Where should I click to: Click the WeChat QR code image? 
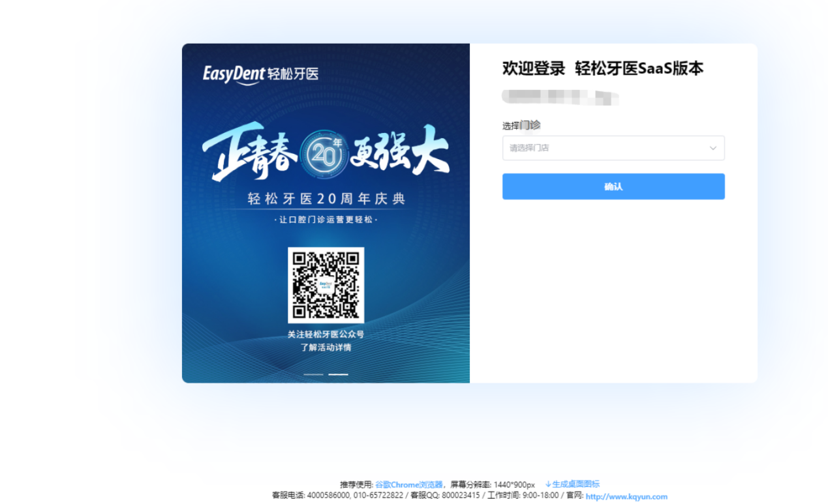click(326, 285)
